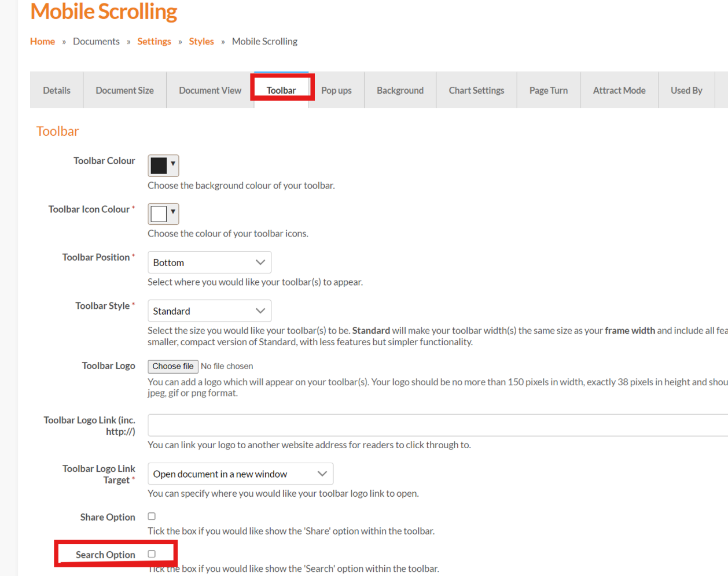
Task: Expand the Toolbar Style dropdown
Action: click(x=209, y=311)
